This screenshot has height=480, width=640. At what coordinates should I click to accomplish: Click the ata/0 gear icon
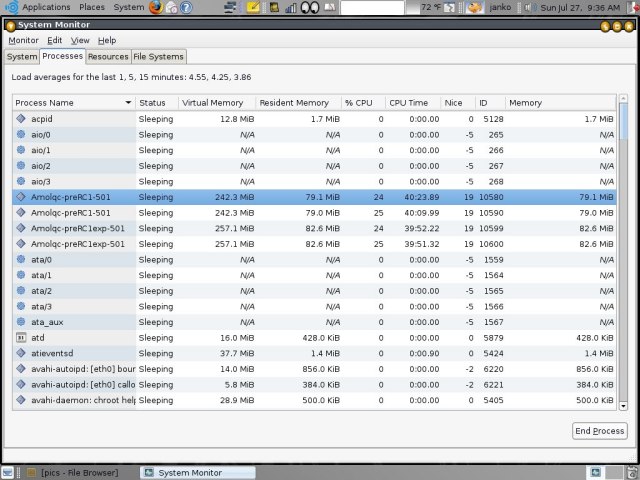(21, 259)
